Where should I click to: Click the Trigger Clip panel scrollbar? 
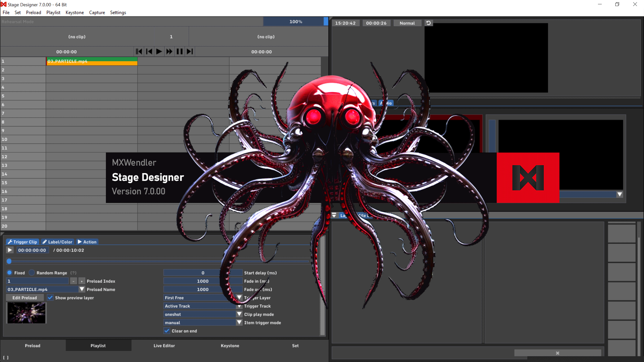tap(323, 285)
